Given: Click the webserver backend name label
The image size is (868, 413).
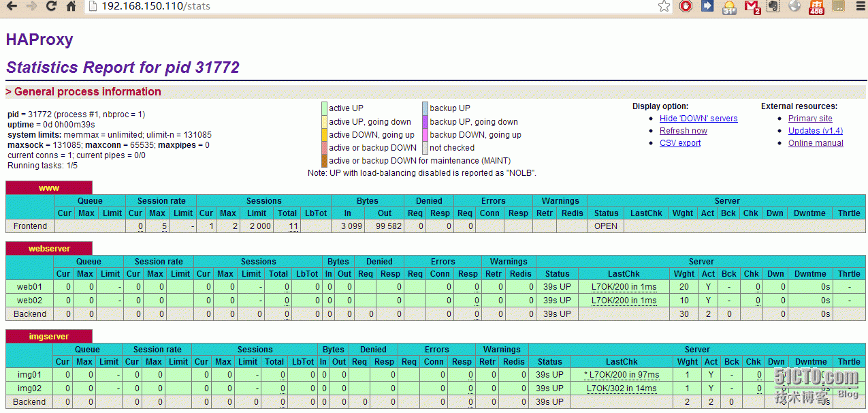Looking at the screenshot, I should point(49,249).
